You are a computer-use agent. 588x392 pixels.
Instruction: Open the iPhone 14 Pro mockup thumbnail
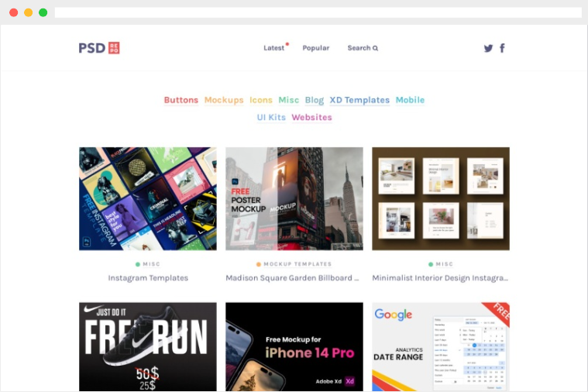(x=294, y=346)
